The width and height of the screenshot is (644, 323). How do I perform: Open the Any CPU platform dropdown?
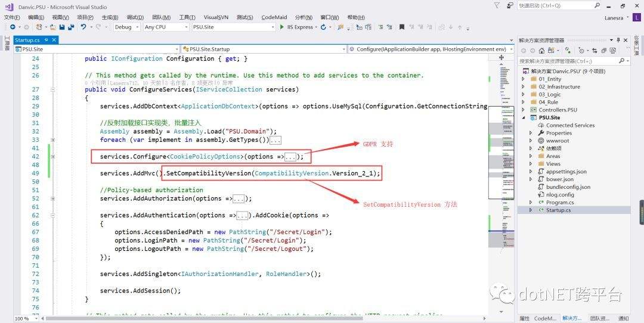165,27
